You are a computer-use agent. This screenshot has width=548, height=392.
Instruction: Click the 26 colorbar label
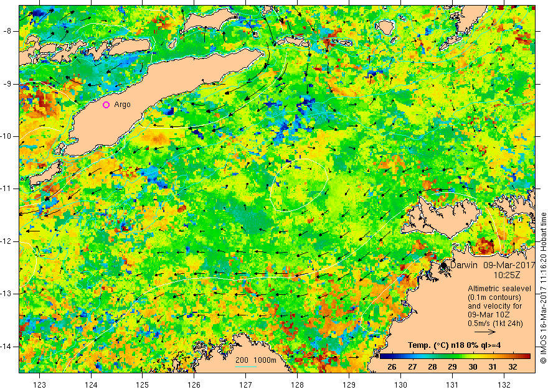coord(392,367)
